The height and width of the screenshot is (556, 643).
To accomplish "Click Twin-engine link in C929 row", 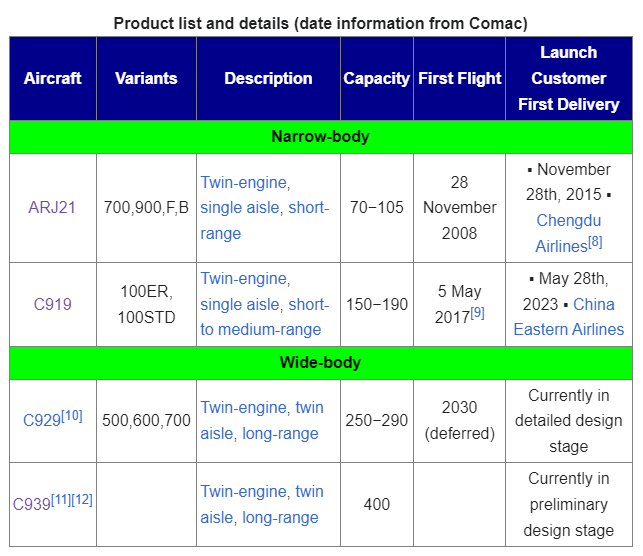I will (243, 408).
